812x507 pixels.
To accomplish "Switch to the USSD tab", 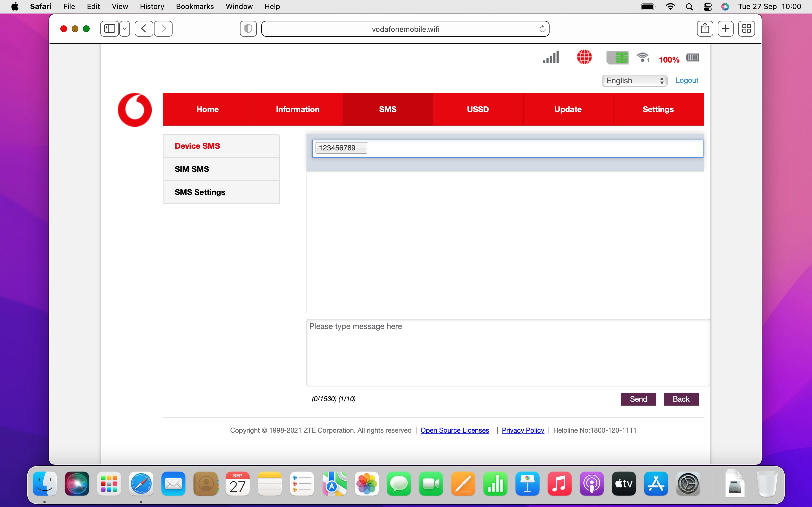I will pyautogui.click(x=477, y=109).
